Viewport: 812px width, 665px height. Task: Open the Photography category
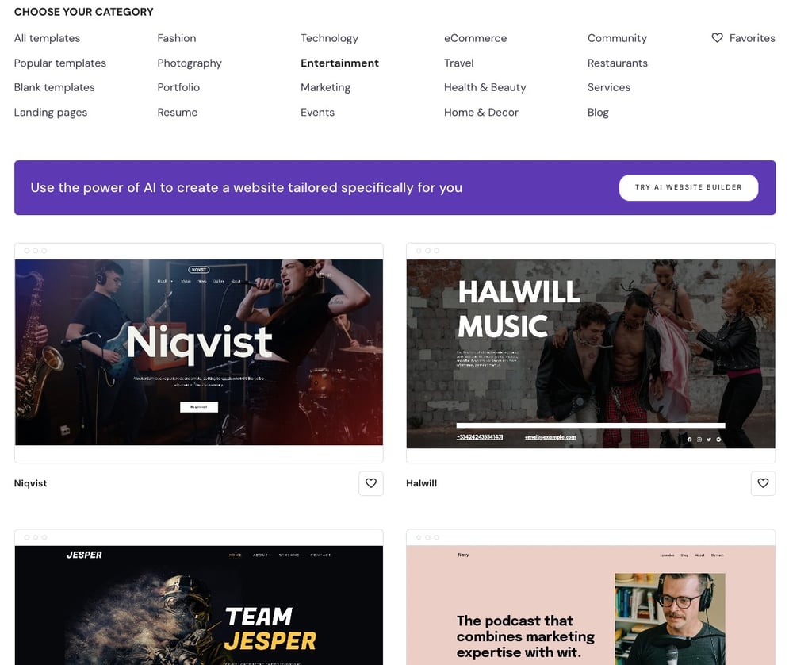190,63
